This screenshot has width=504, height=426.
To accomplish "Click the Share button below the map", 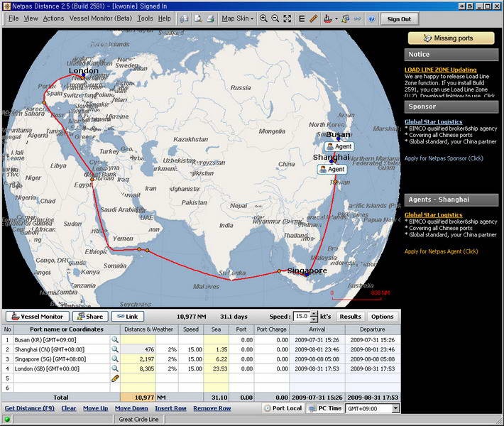I will (90, 317).
